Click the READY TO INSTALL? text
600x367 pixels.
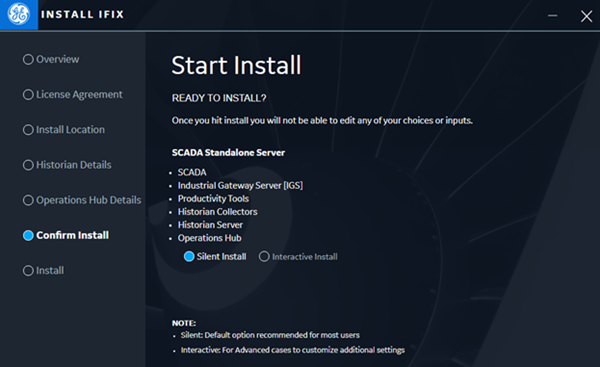click(219, 98)
